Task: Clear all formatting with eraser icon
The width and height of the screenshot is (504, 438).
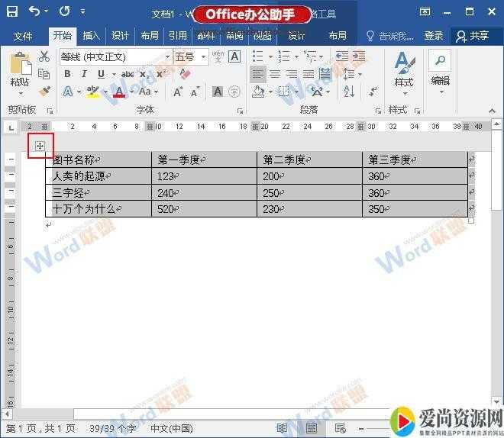Action: click(x=185, y=73)
